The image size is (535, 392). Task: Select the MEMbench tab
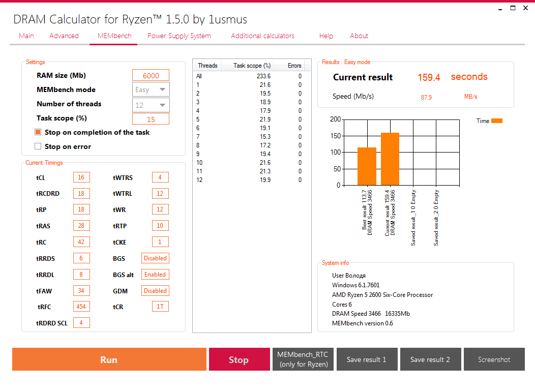(x=114, y=36)
